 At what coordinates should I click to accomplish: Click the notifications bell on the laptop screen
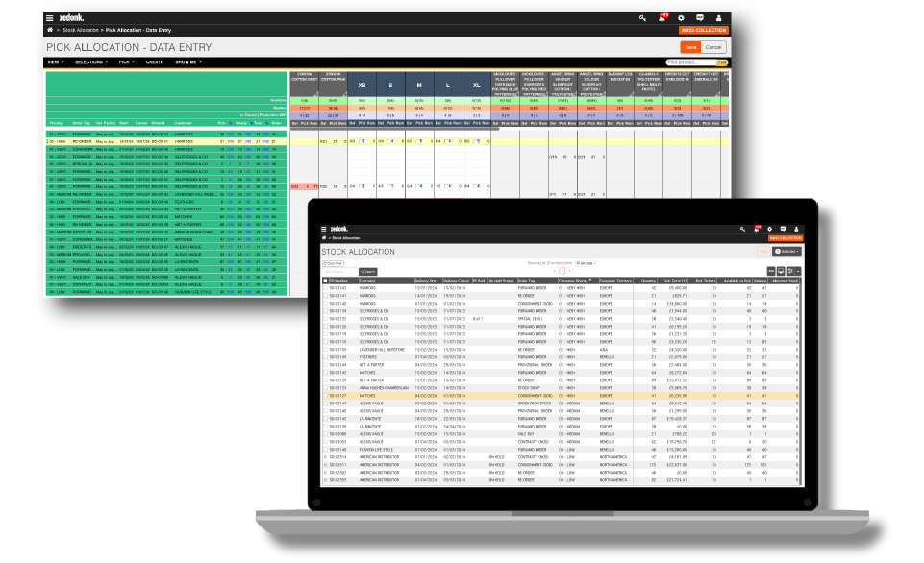(756, 229)
